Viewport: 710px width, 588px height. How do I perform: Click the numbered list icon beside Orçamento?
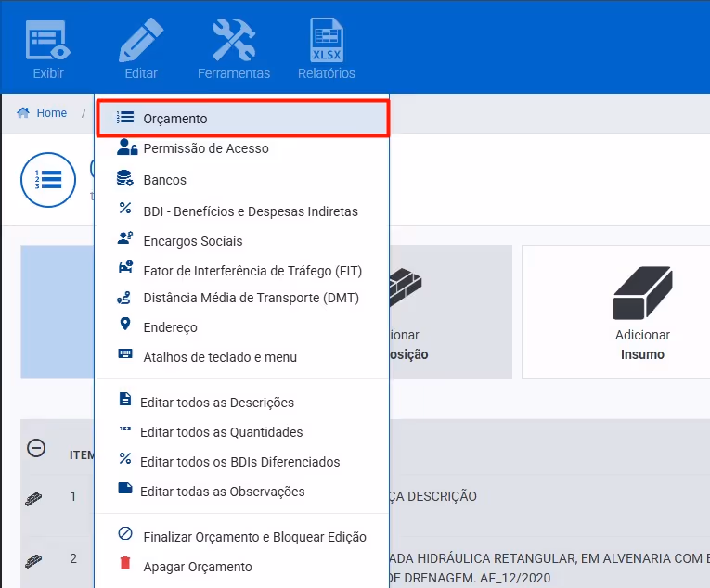(125, 118)
